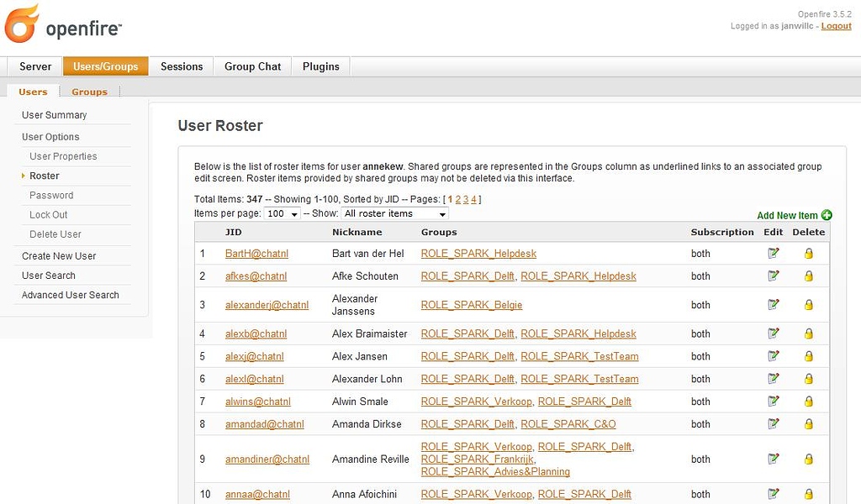Go to page 2 of roster
This screenshot has height=504, width=861.
(458, 199)
